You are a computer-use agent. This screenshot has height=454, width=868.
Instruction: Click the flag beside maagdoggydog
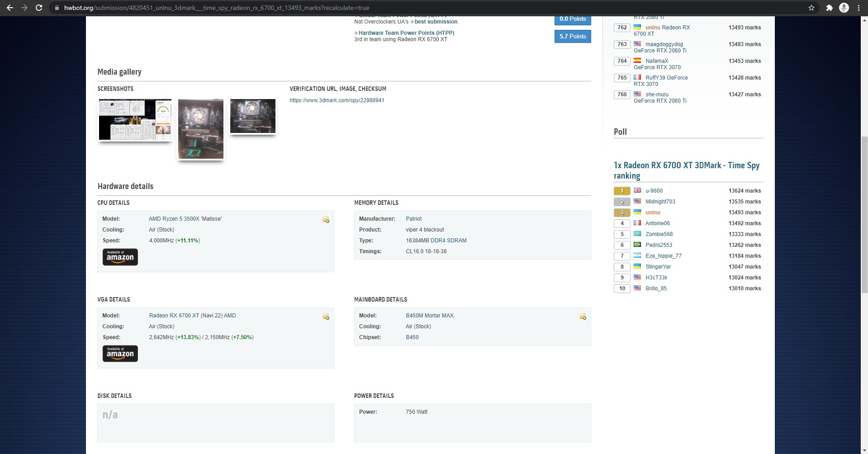(637, 44)
